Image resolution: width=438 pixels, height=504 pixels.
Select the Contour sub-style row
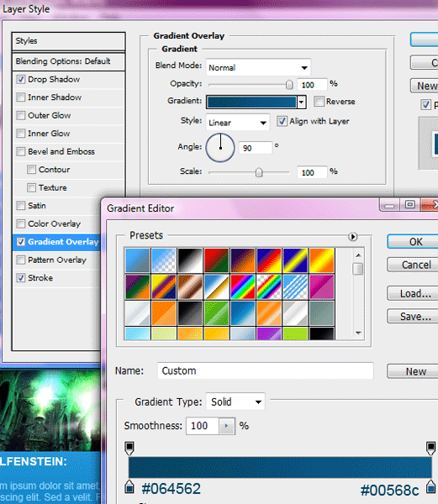[68, 170]
